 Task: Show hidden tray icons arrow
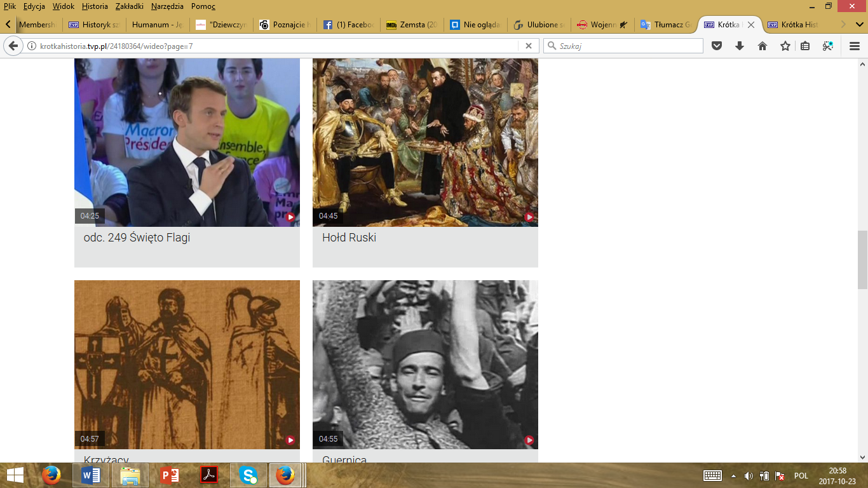point(734,476)
